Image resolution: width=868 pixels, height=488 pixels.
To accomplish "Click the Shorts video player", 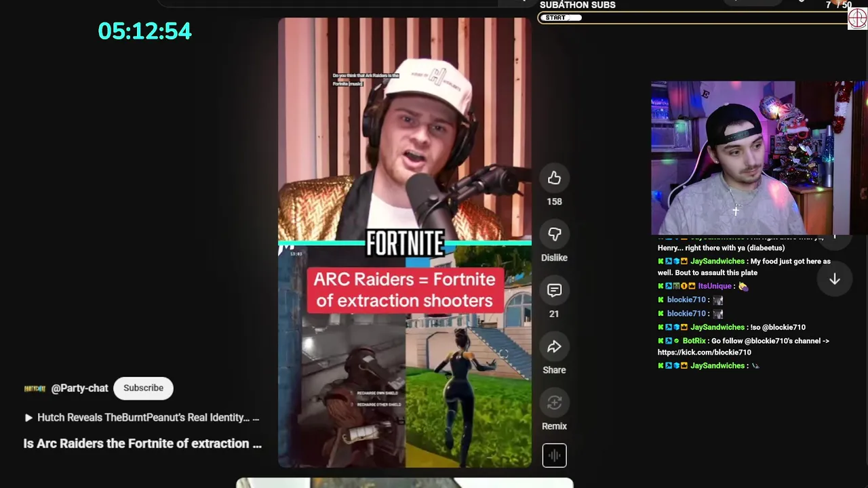I will coord(405,243).
